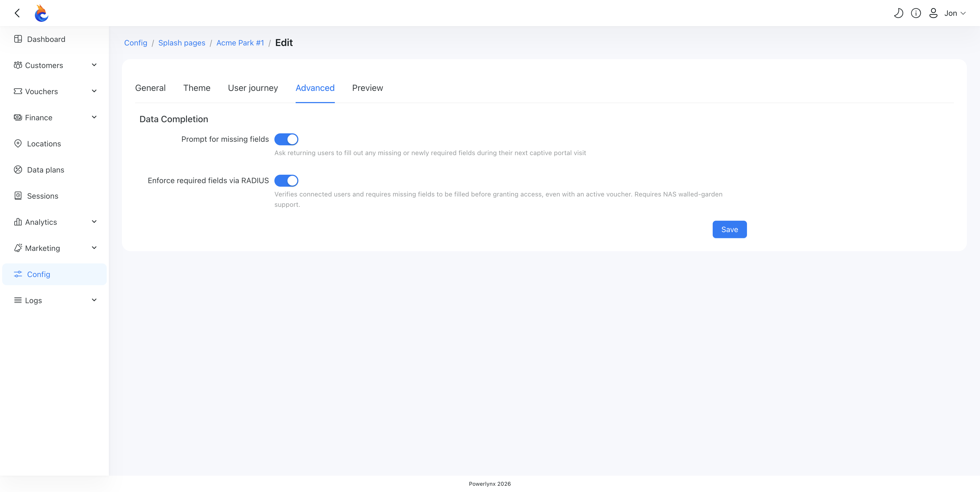Viewport: 980px width, 492px height.
Task: Save the splash page settings
Action: [730, 229]
